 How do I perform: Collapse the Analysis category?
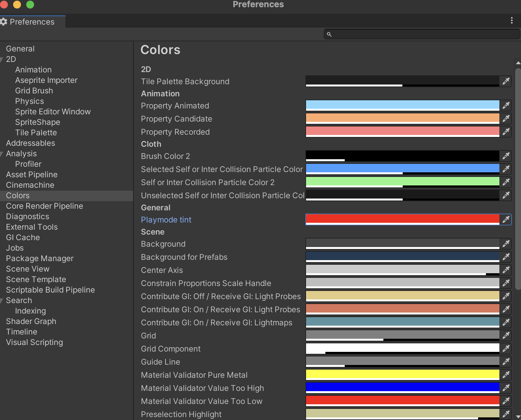tap(1, 154)
